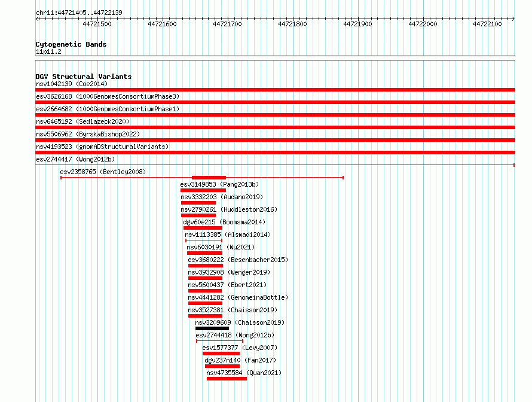Click the chr11:44721405..44722139 coordinate label
This screenshot has height=402, width=532.
point(79,13)
